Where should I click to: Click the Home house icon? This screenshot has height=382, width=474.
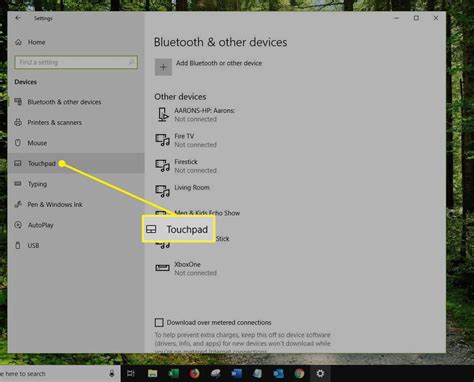(18, 42)
